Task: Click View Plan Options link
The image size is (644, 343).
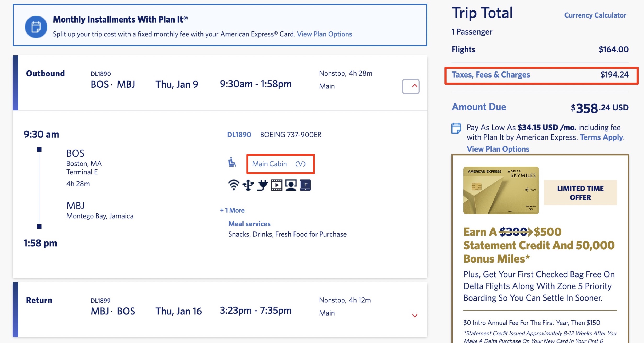Action: [x=325, y=34]
